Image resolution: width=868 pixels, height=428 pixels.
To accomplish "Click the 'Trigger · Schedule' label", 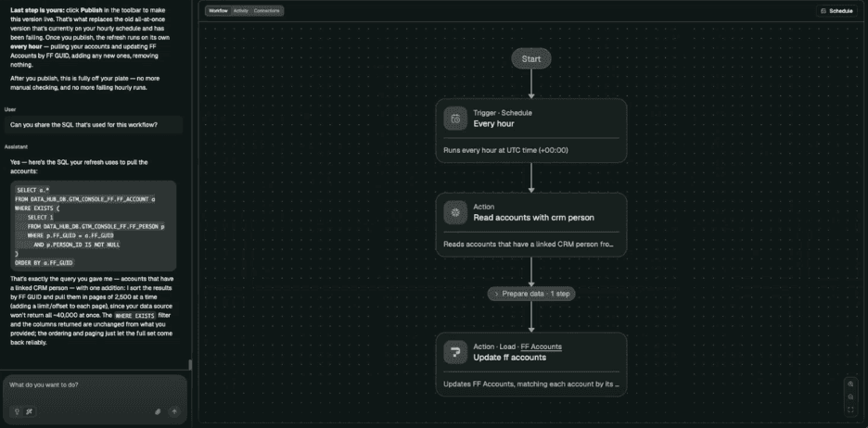I will (502, 113).
